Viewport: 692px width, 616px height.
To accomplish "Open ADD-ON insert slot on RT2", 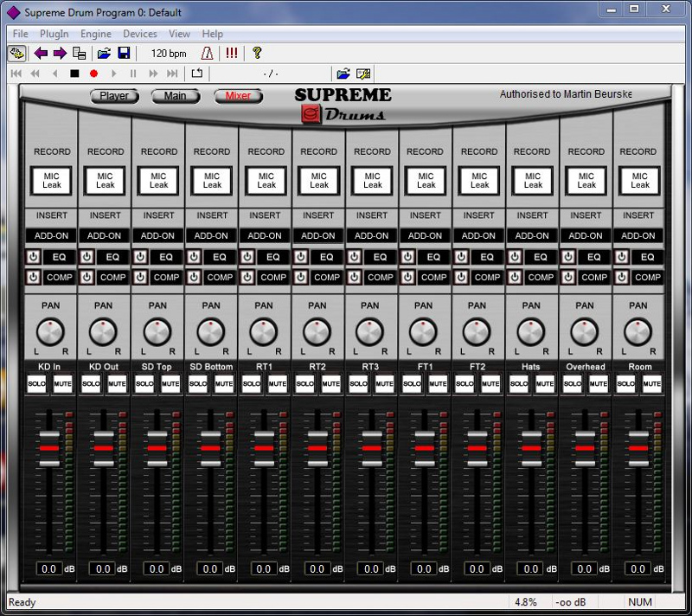I will 318,235.
